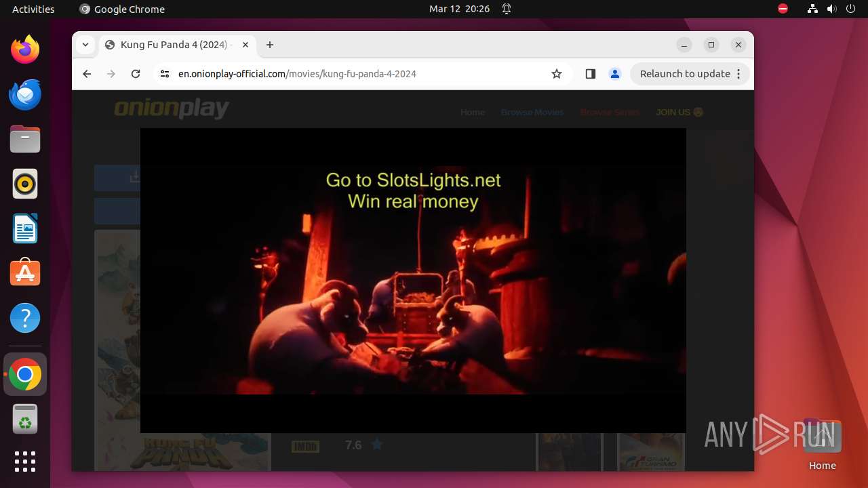Go back to previous page
The image size is (868, 488).
pyautogui.click(x=87, y=74)
